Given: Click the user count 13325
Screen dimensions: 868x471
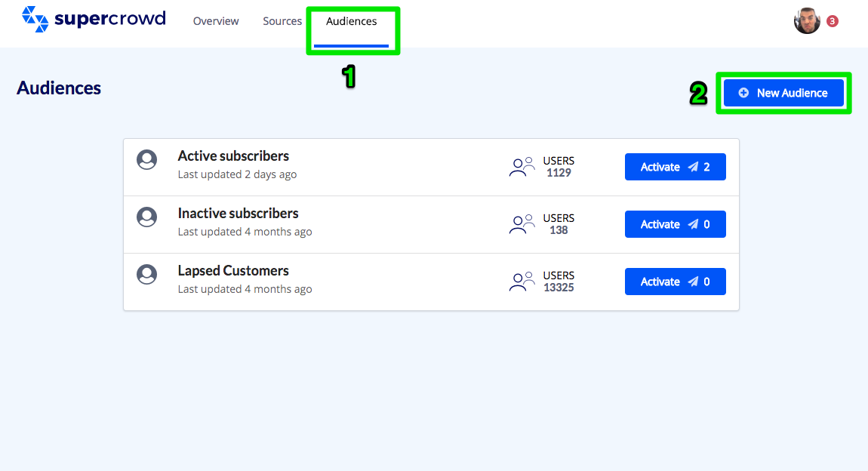Looking at the screenshot, I should (559, 288).
